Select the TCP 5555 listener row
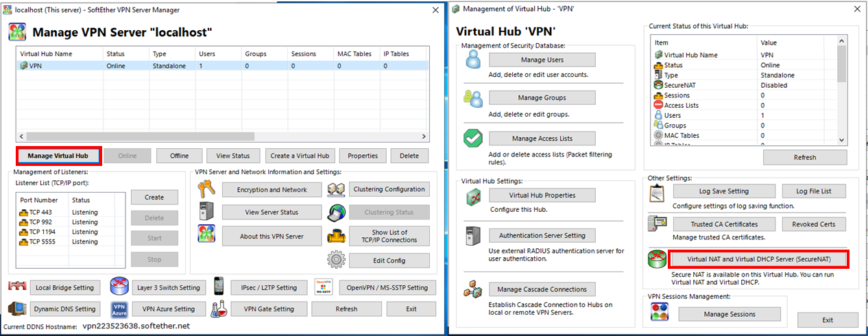Image resolution: width=868 pixels, height=336 pixels. pyautogui.click(x=71, y=241)
